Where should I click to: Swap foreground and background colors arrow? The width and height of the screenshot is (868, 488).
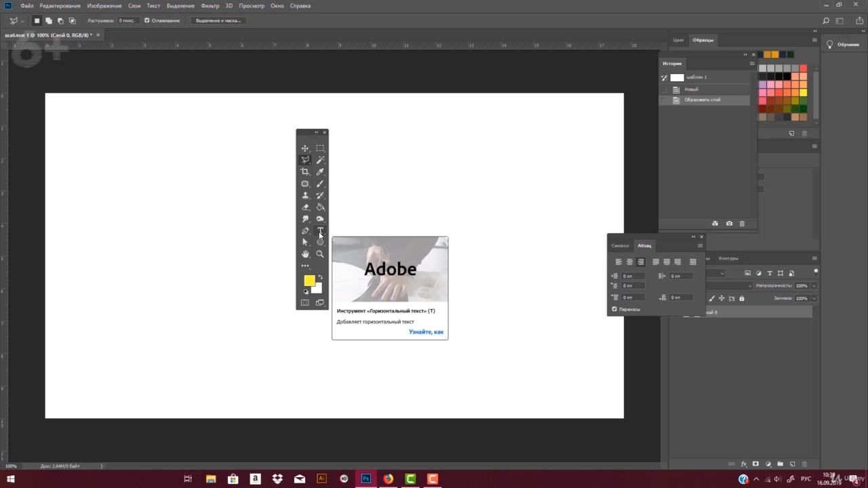pos(321,277)
